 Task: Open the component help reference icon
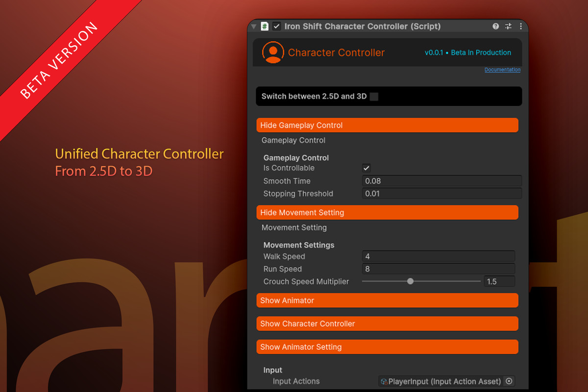coord(496,26)
